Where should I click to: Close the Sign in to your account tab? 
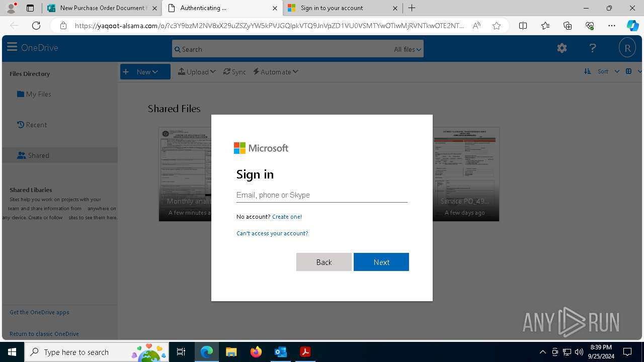click(395, 8)
